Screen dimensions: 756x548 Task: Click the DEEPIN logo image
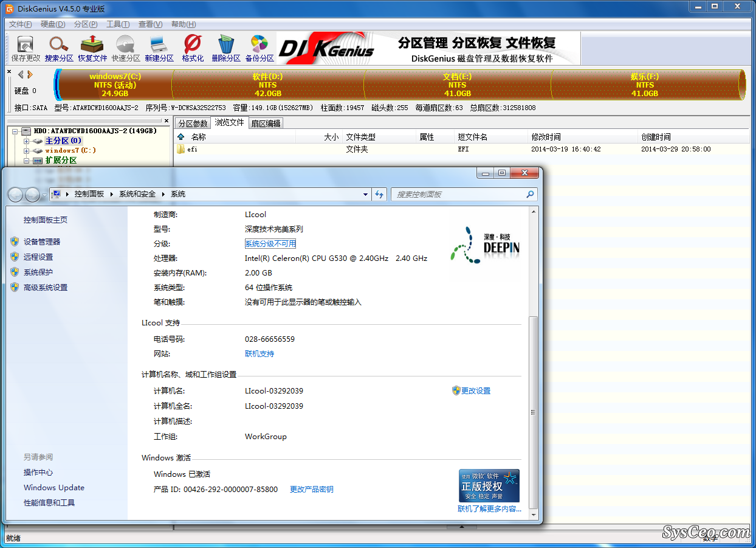[x=485, y=245]
